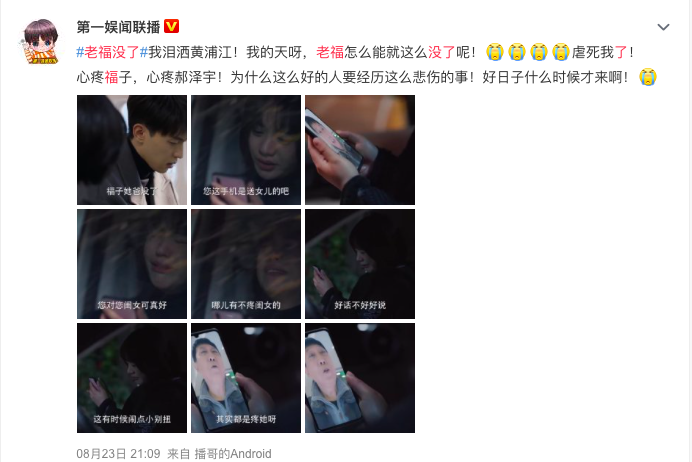Open the username 第一娱闻联播 profile
Screen dimensions: 692x462
118,27
